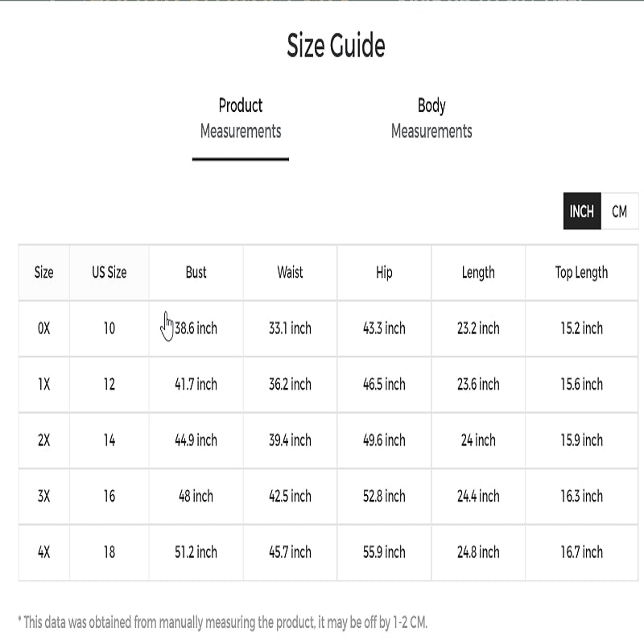Click the Size Guide heading

(x=336, y=45)
